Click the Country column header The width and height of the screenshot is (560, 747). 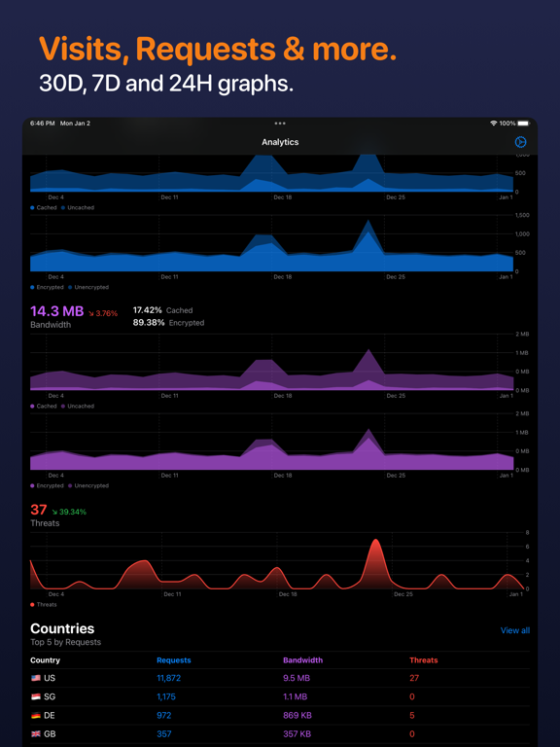coord(46,660)
